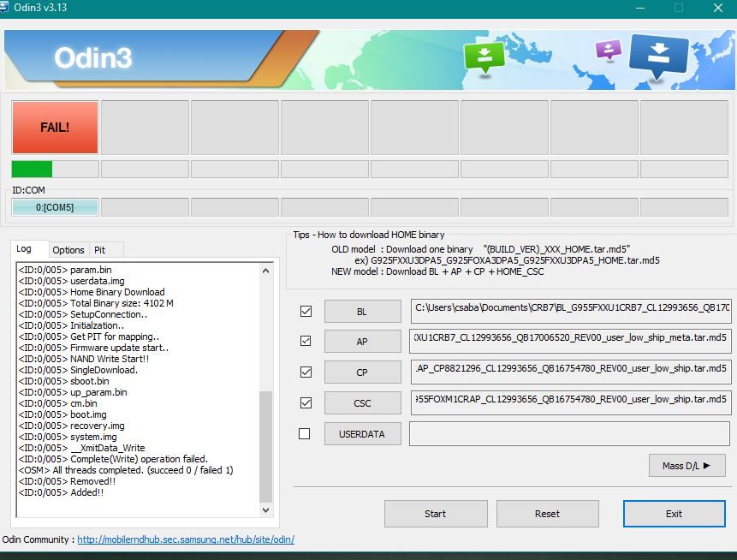Viewport: 737px width, 560px height.
Task: Exit Odin3
Action: click(674, 514)
